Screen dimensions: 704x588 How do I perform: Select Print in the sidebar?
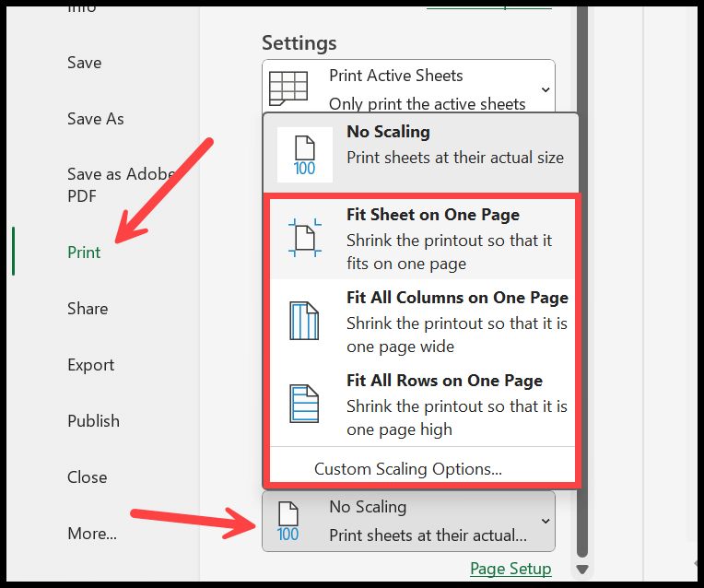coord(84,252)
